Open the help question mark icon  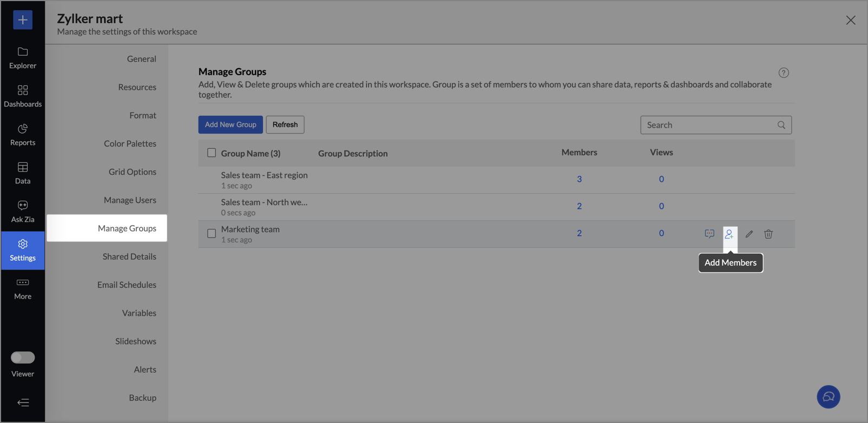tap(784, 72)
